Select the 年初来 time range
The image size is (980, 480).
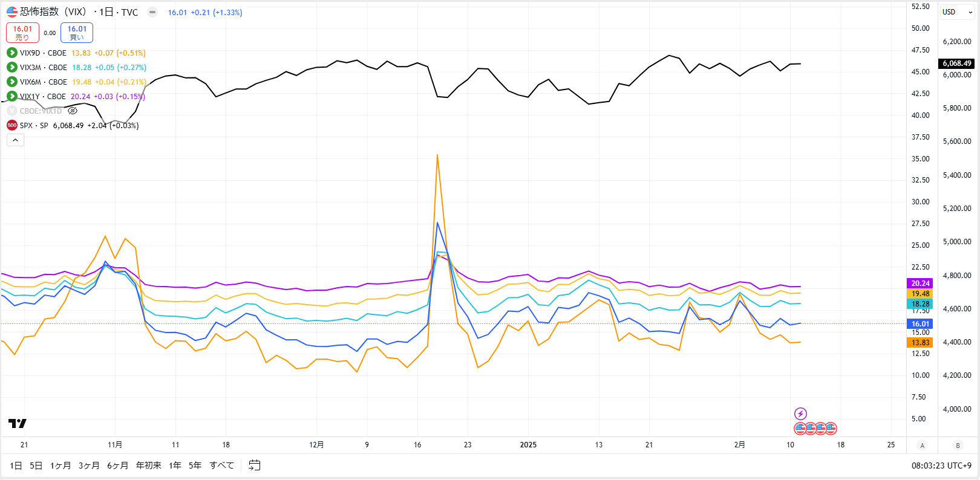(x=149, y=465)
